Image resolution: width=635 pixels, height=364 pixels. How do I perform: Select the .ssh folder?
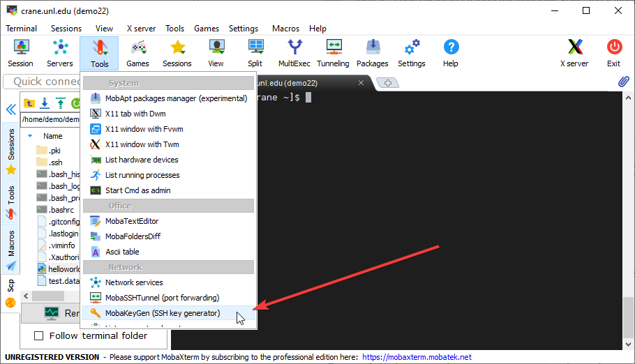pyautogui.click(x=50, y=162)
